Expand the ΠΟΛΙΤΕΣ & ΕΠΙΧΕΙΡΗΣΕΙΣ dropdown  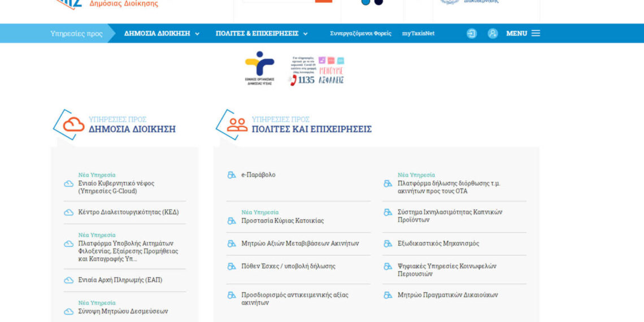click(262, 33)
